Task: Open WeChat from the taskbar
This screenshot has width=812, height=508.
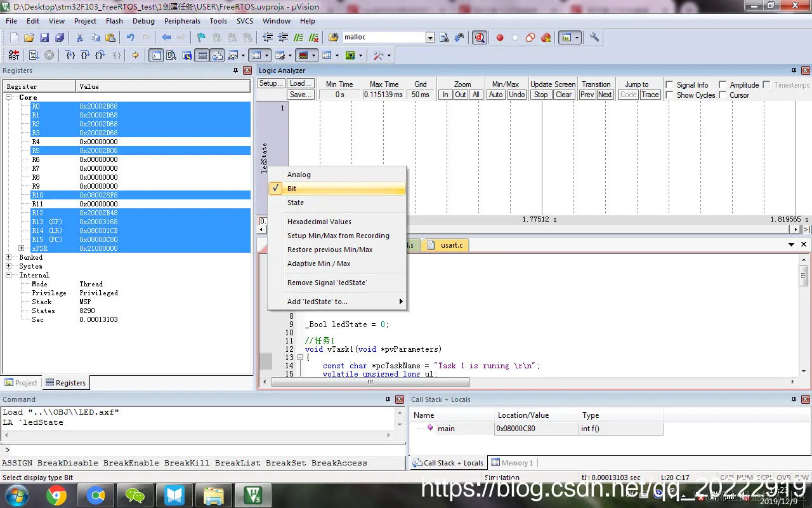Action: 135,495
